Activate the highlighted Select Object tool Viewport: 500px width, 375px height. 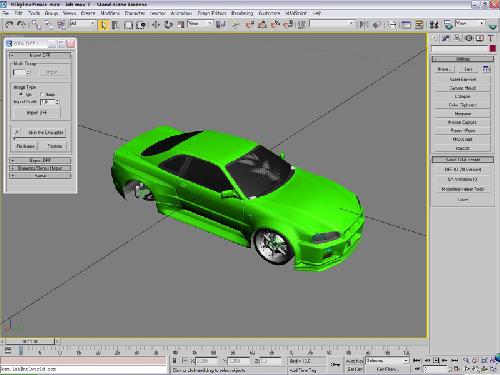[x=103, y=25]
